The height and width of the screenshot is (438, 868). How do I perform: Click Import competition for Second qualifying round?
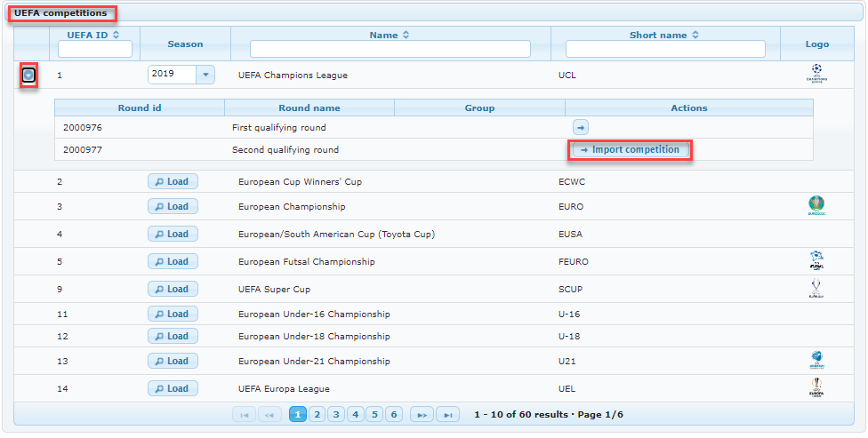coord(630,150)
